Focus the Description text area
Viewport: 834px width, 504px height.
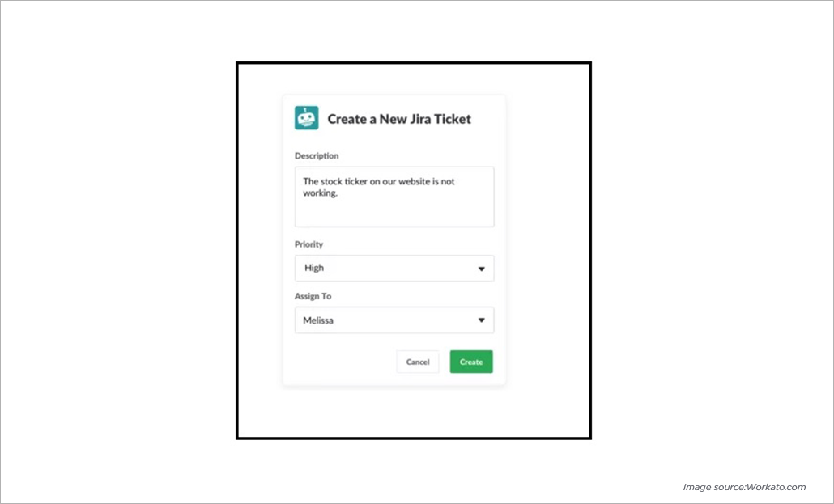tap(394, 197)
